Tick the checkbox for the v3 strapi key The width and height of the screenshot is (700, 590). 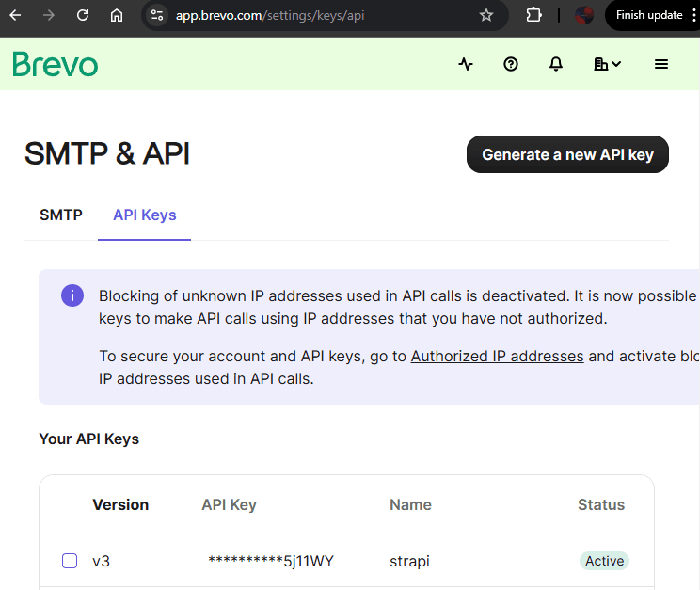70,561
